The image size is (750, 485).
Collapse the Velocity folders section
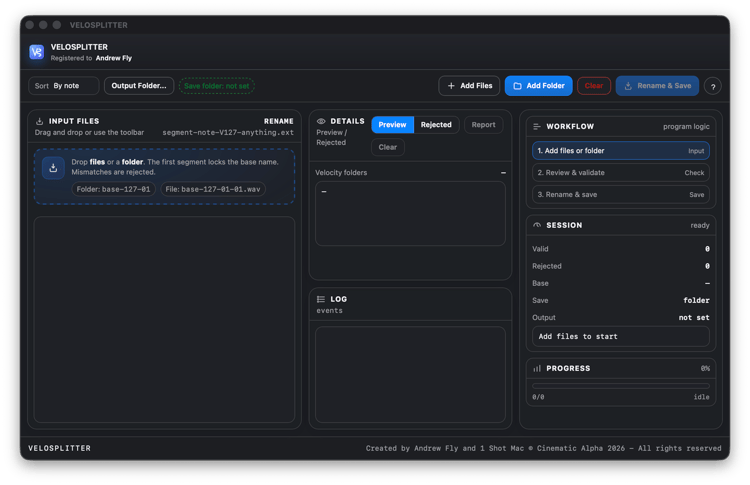click(x=503, y=173)
